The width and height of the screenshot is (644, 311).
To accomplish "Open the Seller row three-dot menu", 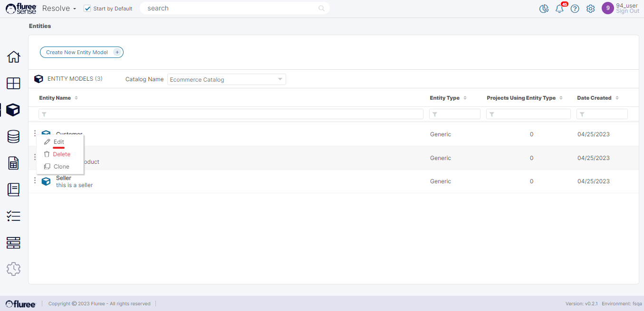I will click(35, 180).
